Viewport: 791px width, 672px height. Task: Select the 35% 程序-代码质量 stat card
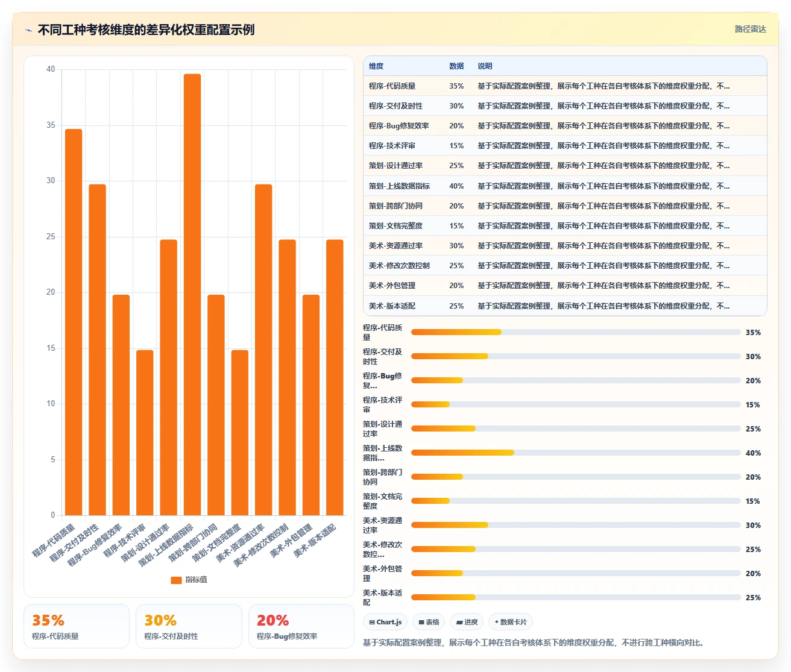click(77, 626)
